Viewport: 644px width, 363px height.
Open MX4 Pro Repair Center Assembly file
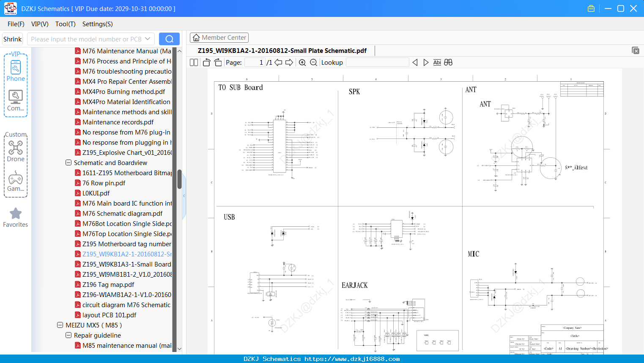123,82
